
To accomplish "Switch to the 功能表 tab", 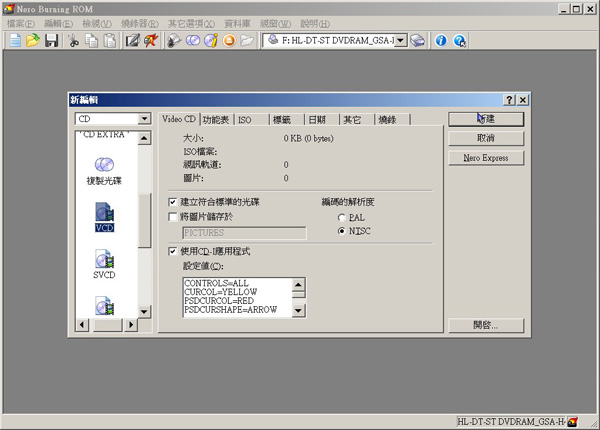I will tap(216, 120).
